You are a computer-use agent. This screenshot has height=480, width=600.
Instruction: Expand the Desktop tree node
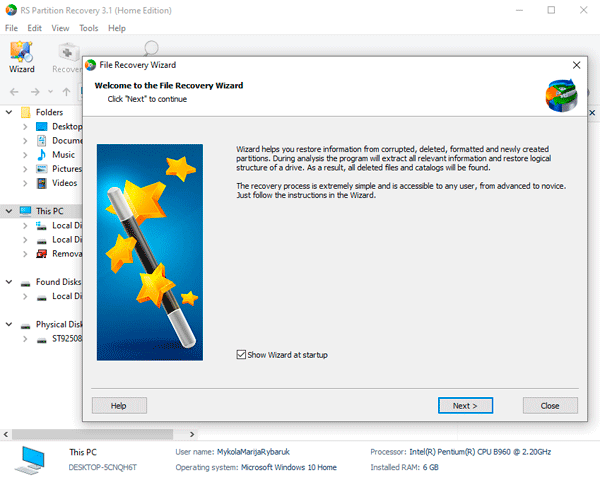(x=25, y=126)
